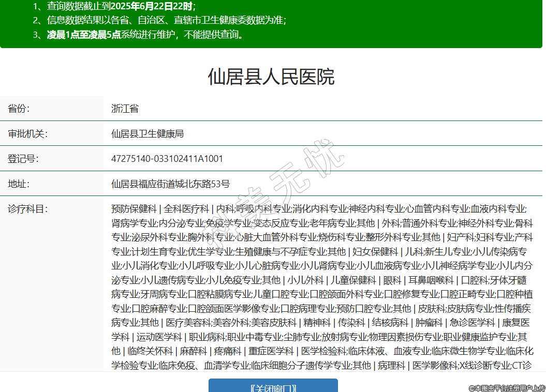Click the 本图由平台注册用户上传 watermark text
Image resolution: width=546 pixels, height=392 pixels.
507,388
